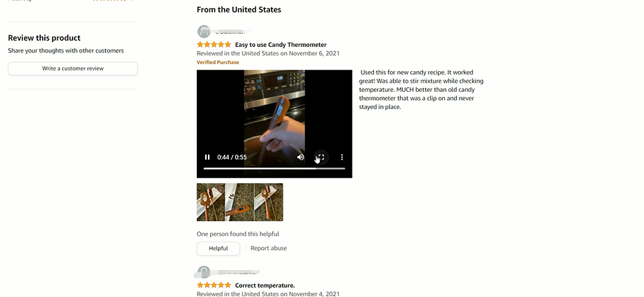644x297 pixels.
Task: Click the Helpful button
Action: tap(218, 248)
